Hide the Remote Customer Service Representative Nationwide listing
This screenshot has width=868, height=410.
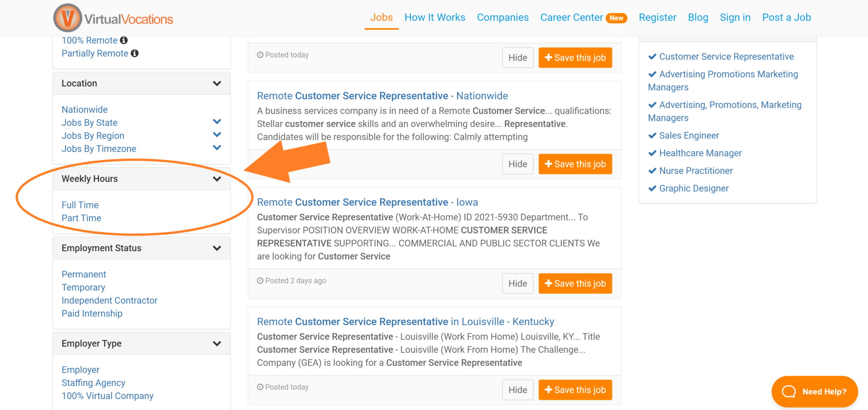(517, 164)
